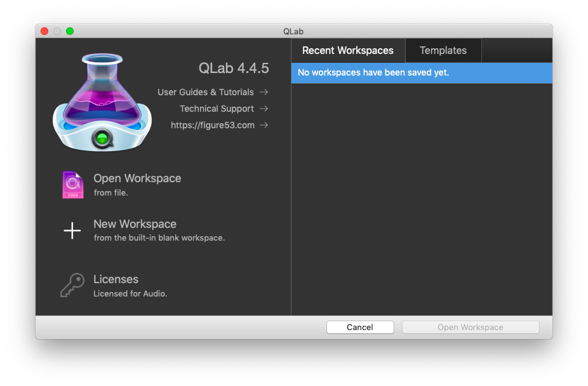Open the Licenses heading
The height and width of the screenshot is (386, 588).
[116, 279]
